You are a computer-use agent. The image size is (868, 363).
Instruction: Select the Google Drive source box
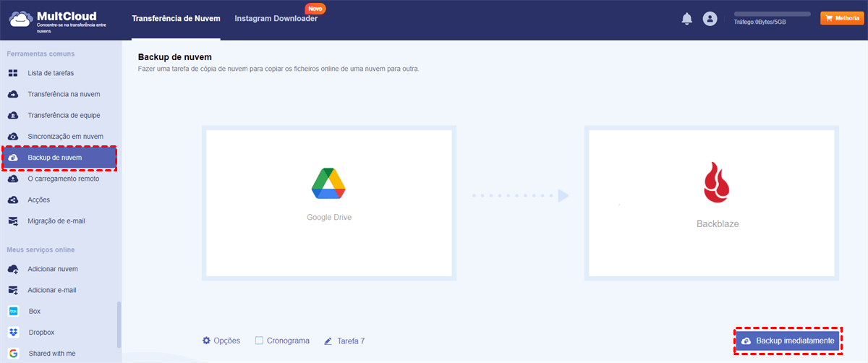pyautogui.click(x=329, y=202)
